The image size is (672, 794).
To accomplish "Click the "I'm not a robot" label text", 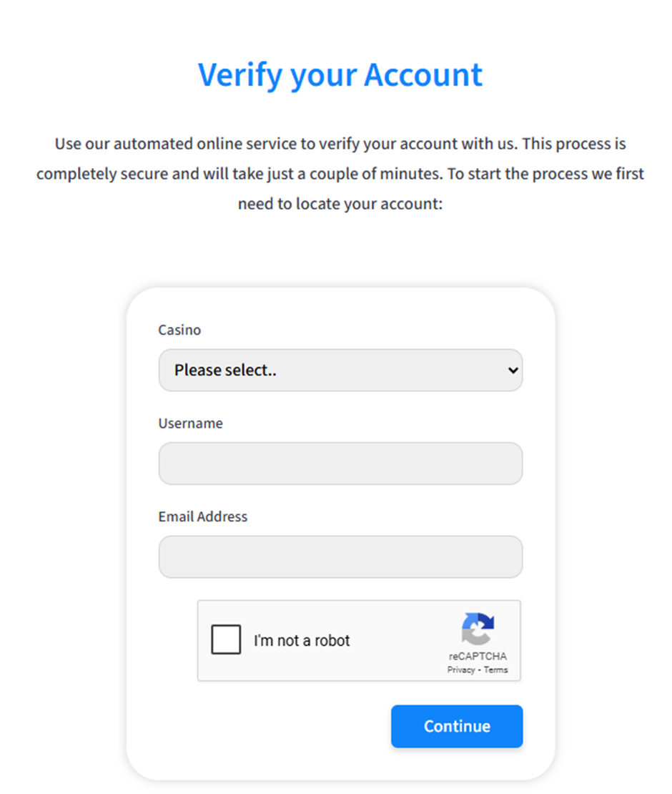I will 302,641.
